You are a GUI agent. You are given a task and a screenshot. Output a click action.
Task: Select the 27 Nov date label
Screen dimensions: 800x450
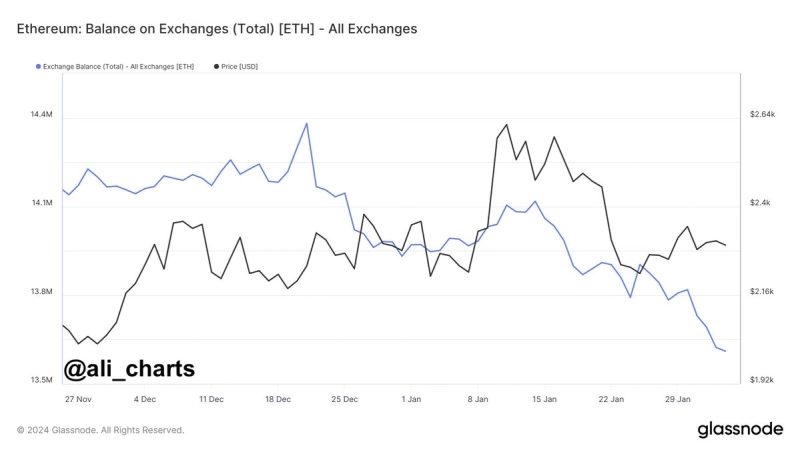(77, 398)
